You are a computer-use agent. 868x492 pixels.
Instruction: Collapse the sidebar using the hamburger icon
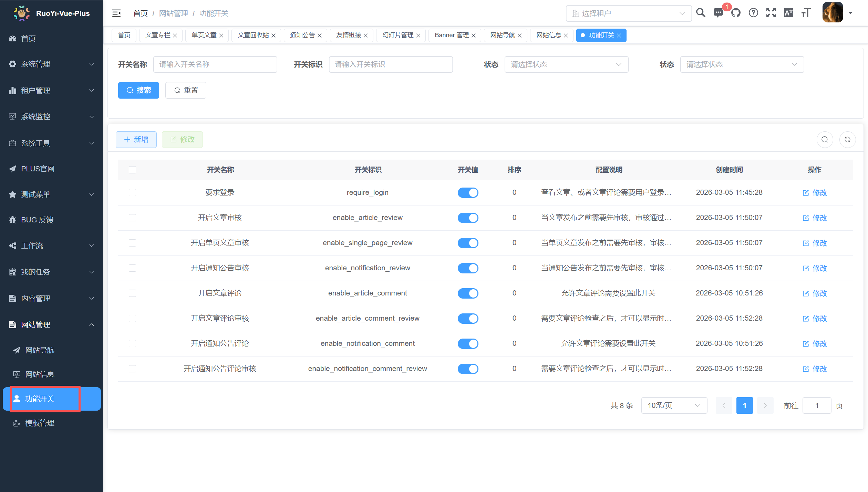(x=116, y=13)
